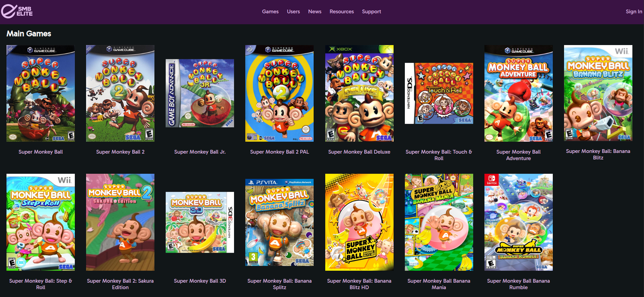Open the Support page

point(371,12)
